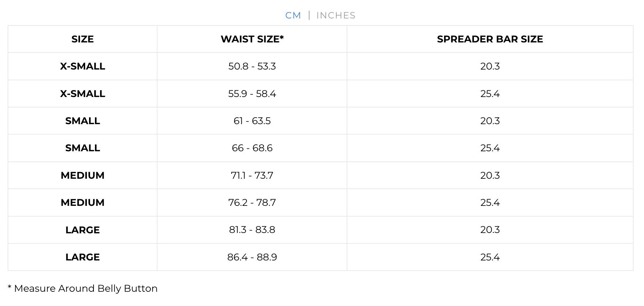Click waist size 86.4 - 88.9
Viewport: 644px width, 306px height.
[252, 257]
